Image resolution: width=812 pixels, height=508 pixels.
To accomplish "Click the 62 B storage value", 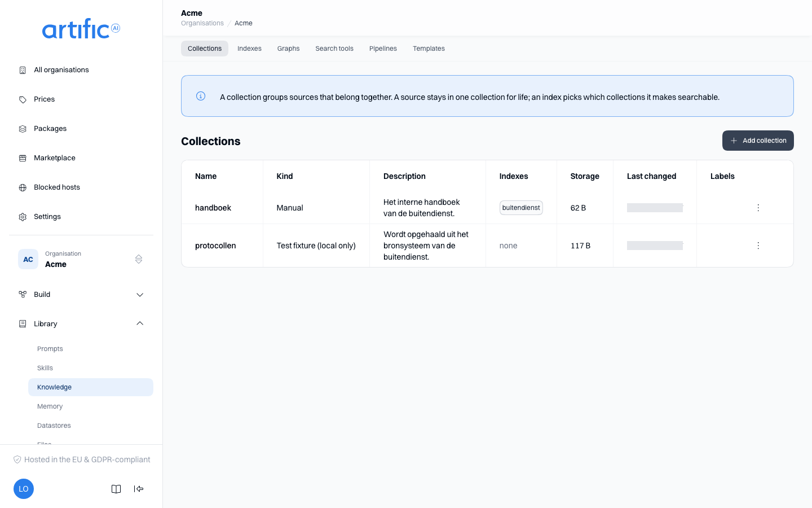I will (578, 208).
